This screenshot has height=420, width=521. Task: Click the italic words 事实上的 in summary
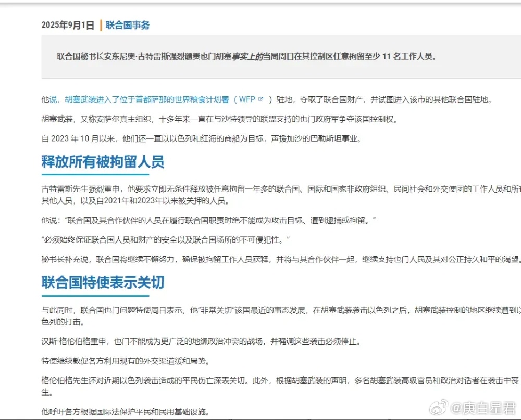(247, 56)
